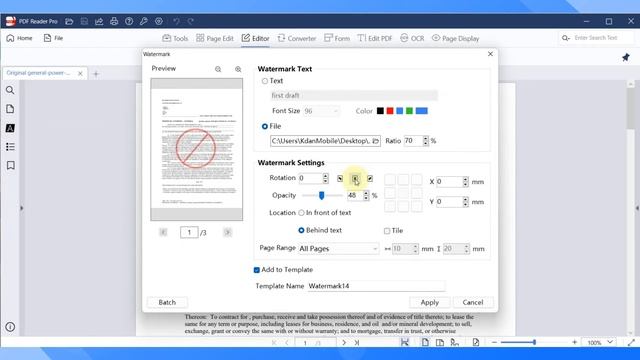
Task: Add a new document tab
Action: click(96, 74)
